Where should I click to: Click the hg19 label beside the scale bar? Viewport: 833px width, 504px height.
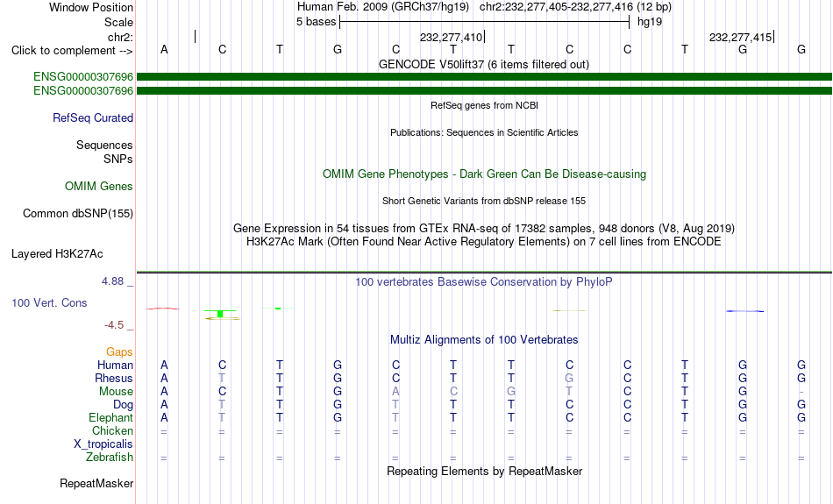650,22
